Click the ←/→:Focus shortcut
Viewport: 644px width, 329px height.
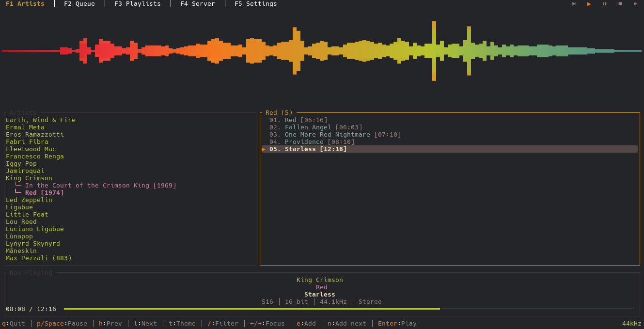(x=267, y=324)
